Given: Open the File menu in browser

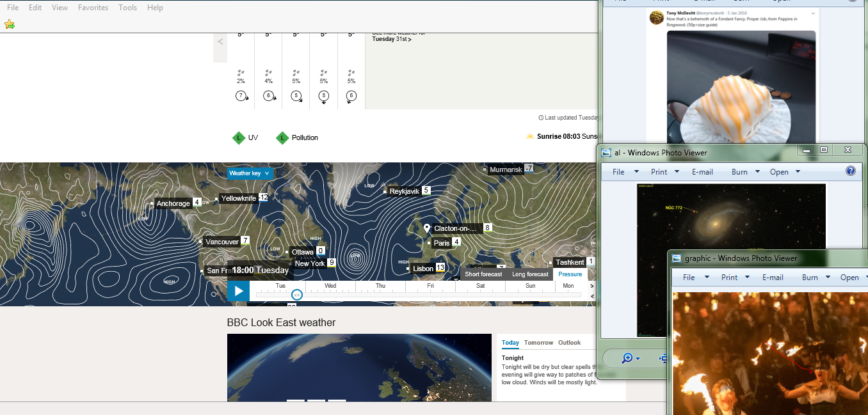Looking at the screenshot, I should click(x=13, y=8).
